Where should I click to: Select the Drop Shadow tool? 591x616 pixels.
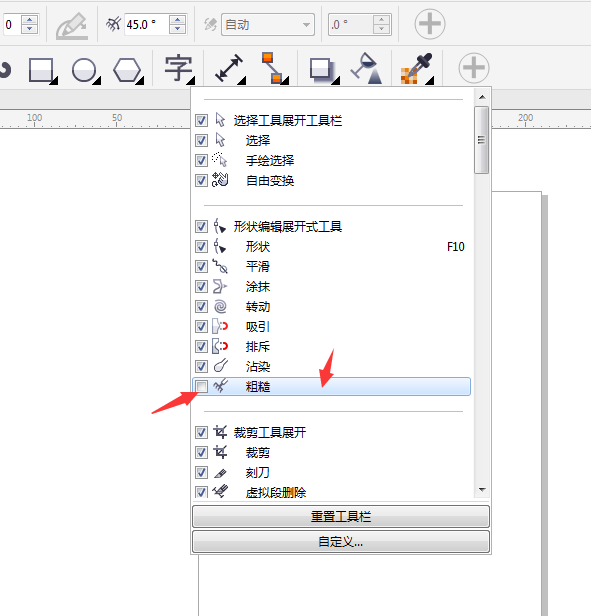tap(322, 70)
